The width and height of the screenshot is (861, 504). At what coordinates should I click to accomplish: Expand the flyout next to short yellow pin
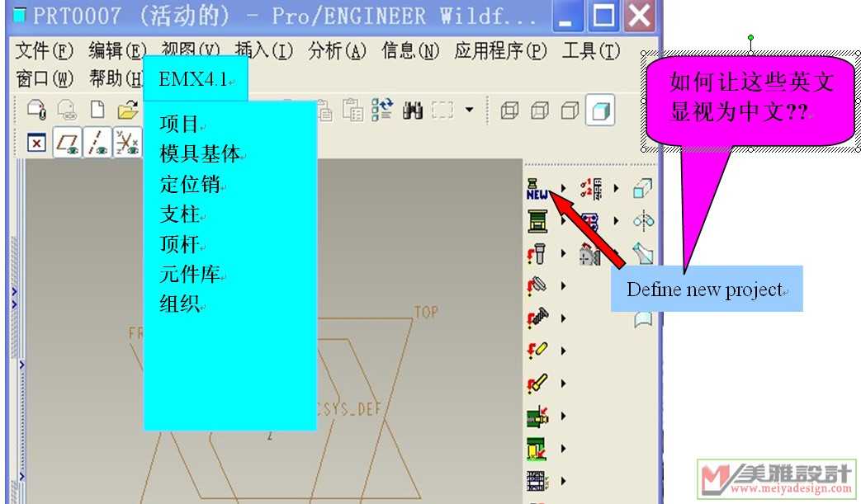pyautogui.click(x=563, y=351)
